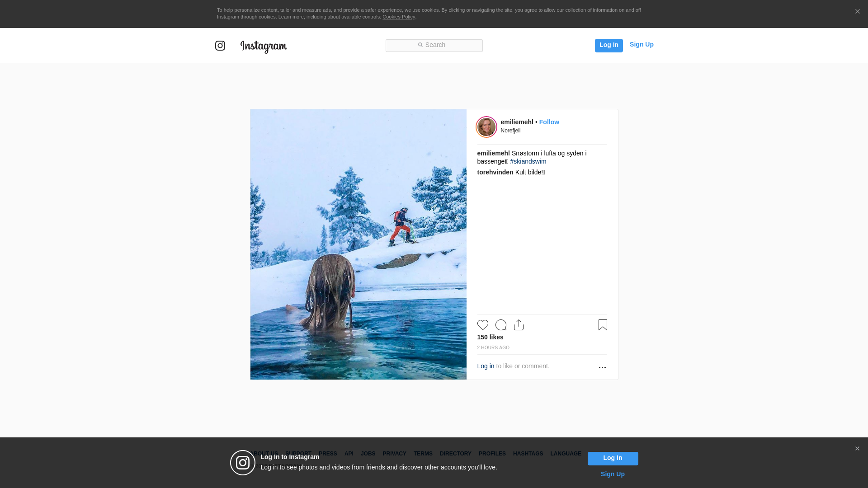Click the bottom banner Instagram logo
Image resolution: width=868 pixels, height=488 pixels.
coord(243,463)
